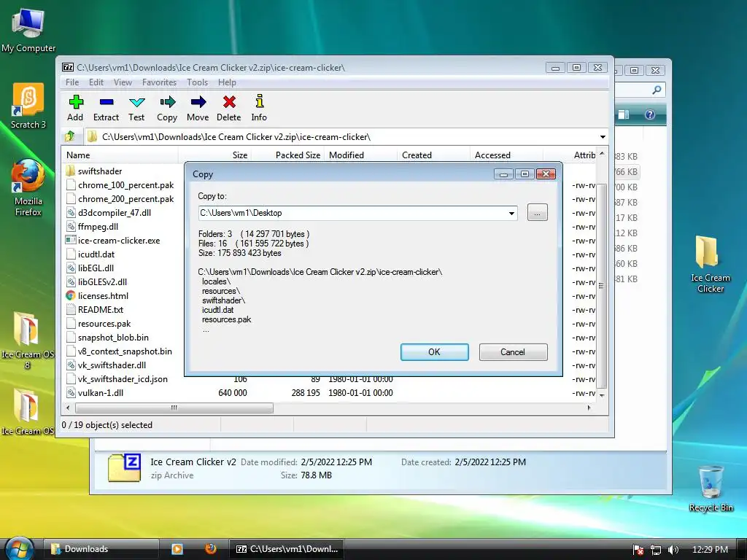Screen dimensions: 747x560
Task: Select resources.pak in the file list
Action: click(x=98, y=324)
